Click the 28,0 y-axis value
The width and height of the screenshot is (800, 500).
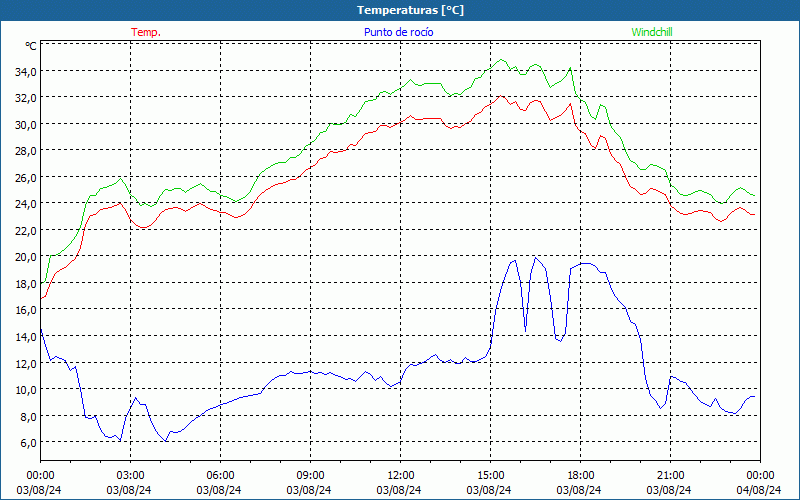pos(26,151)
